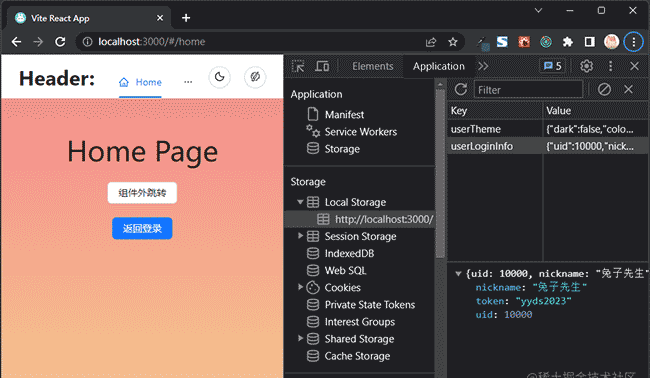Activate the DevTools inspect element tool
The width and height of the screenshot is (650, 378).
click(298, 66)
